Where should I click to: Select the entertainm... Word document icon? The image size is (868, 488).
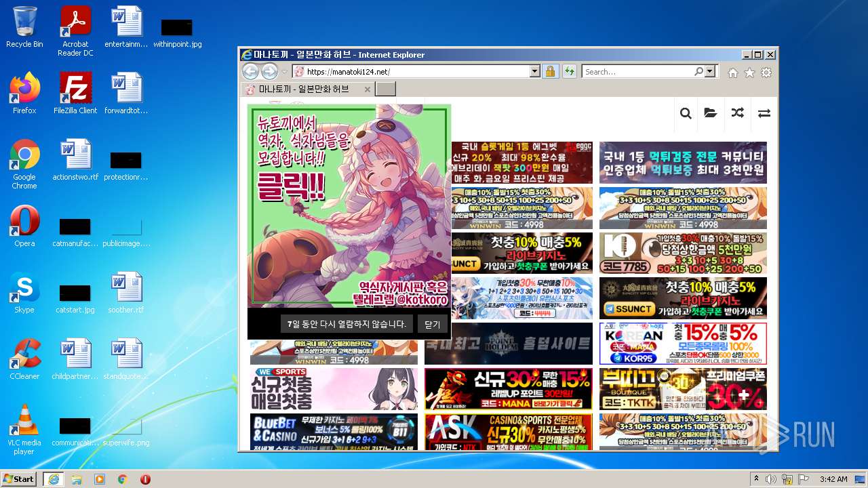[x=126, y=28]
